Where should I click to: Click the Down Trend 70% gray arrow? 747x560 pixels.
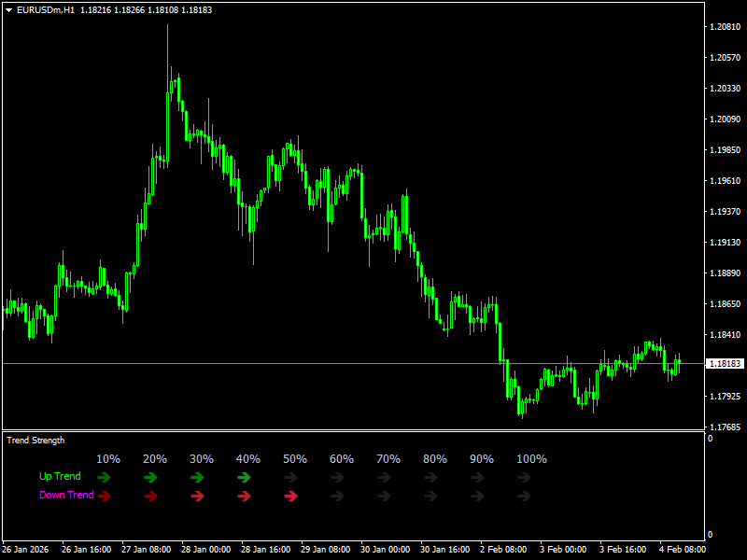tap(385, 497)
